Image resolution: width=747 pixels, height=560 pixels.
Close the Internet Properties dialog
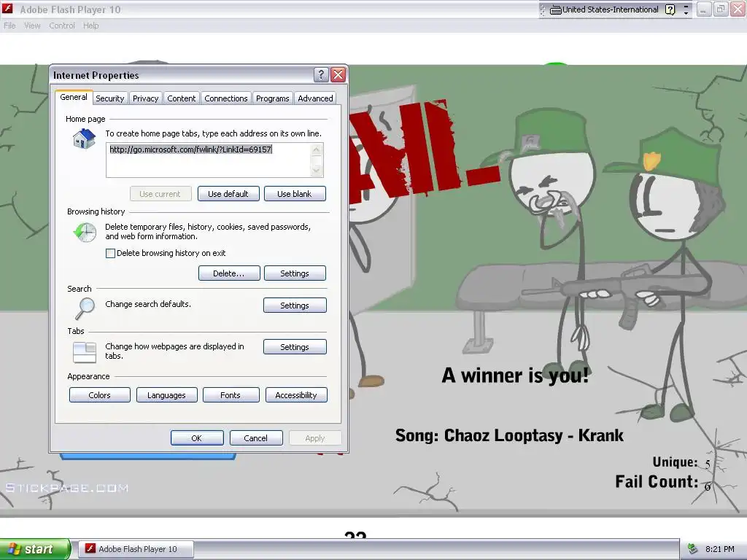pos(338,75)
